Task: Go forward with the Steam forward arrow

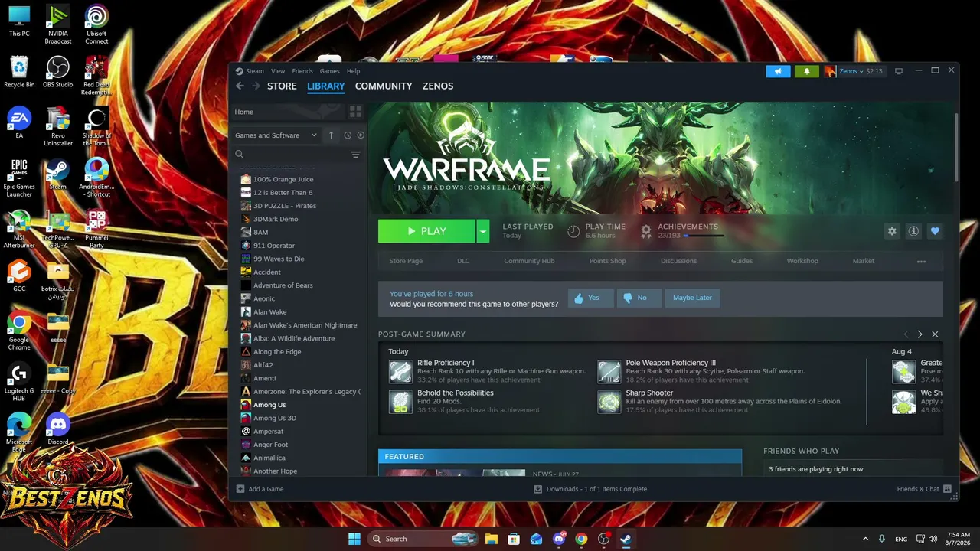Action: [x=256, y=86]
